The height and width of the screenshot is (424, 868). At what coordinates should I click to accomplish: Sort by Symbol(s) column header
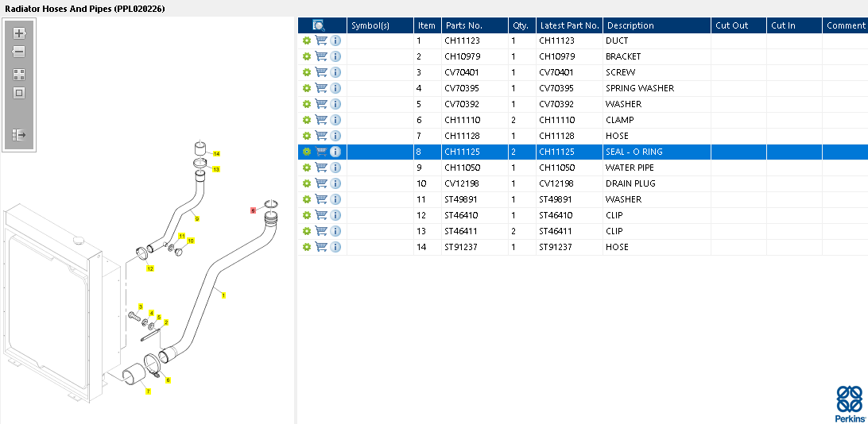coord(380,25)
